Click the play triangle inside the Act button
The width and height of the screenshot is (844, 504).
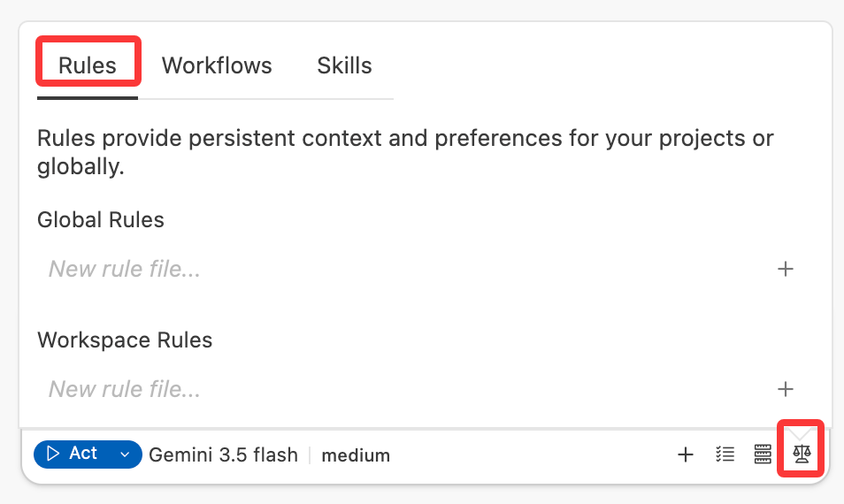coord(53,454)
